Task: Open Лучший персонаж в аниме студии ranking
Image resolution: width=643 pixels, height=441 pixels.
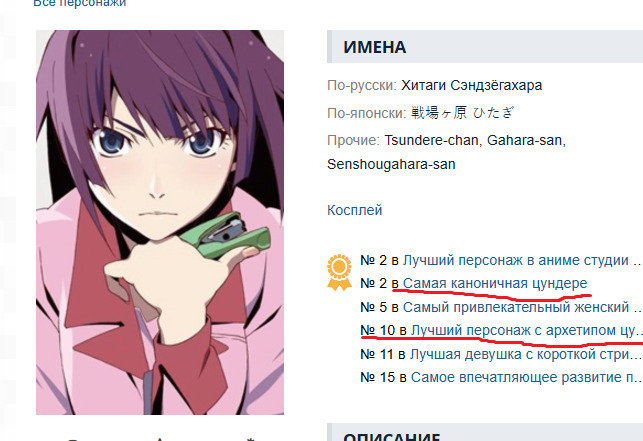Action: [x=522, y=260]
